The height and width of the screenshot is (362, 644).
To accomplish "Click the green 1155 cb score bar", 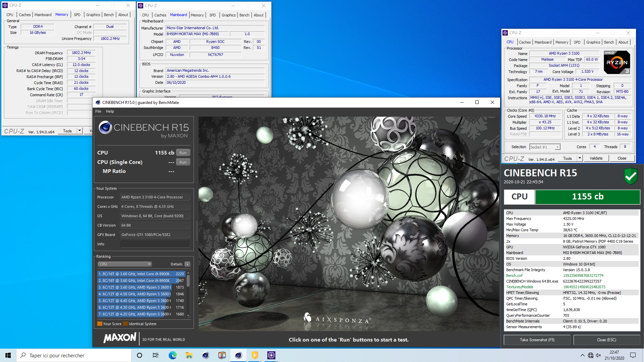I will [x=588, y=197].
